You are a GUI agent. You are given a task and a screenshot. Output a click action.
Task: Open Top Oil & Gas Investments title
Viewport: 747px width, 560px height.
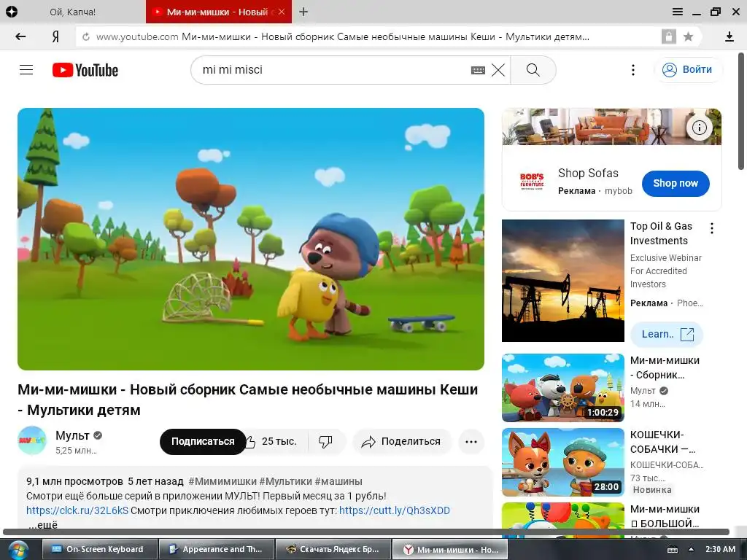coord(661,233)
